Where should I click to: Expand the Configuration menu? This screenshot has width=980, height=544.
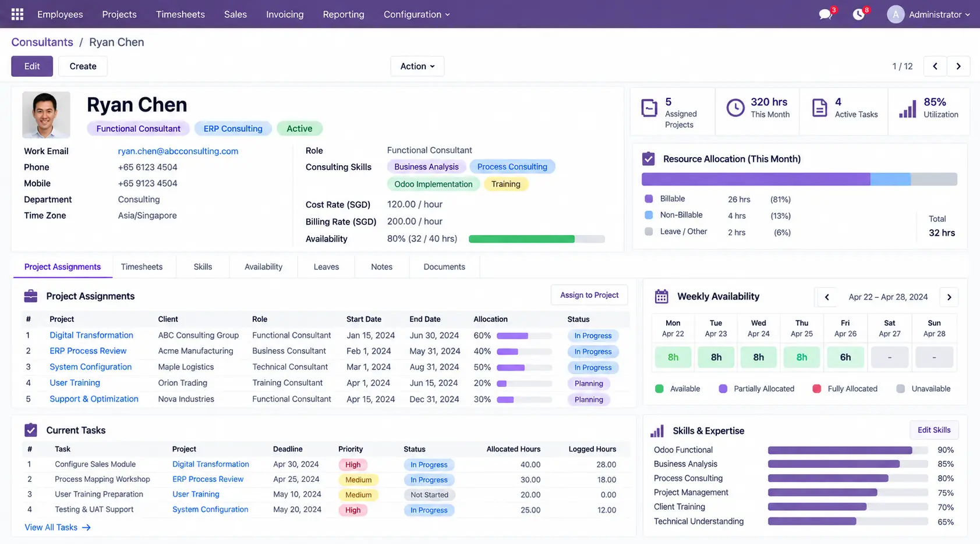(417, 14)
